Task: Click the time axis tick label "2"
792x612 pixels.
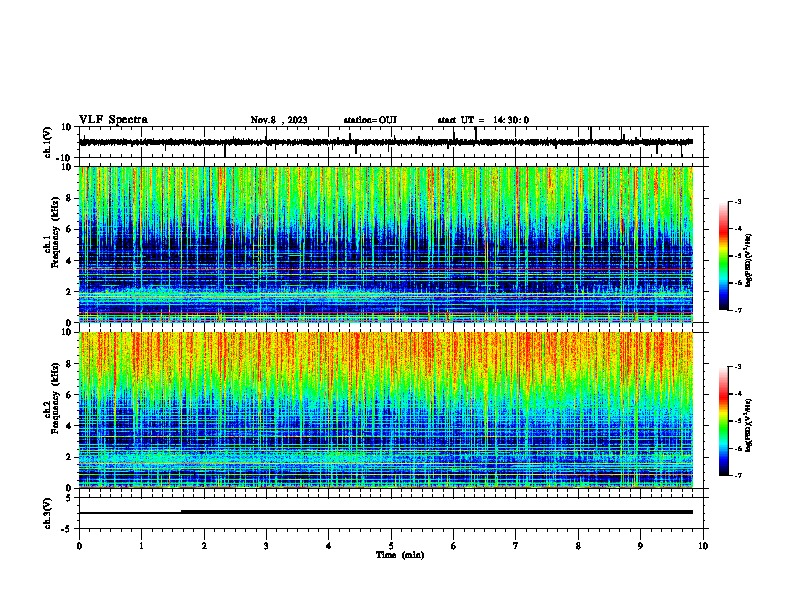Action: [x=204, y=546]
